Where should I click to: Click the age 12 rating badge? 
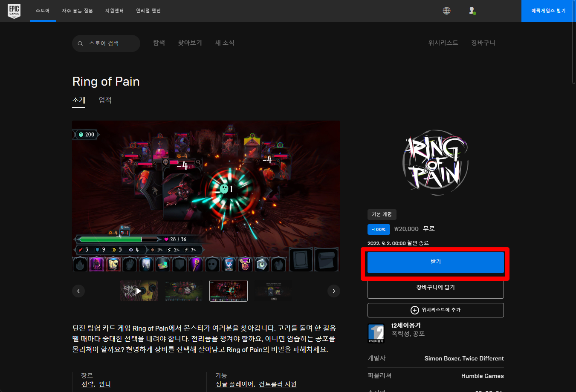[x=376, y=333]
